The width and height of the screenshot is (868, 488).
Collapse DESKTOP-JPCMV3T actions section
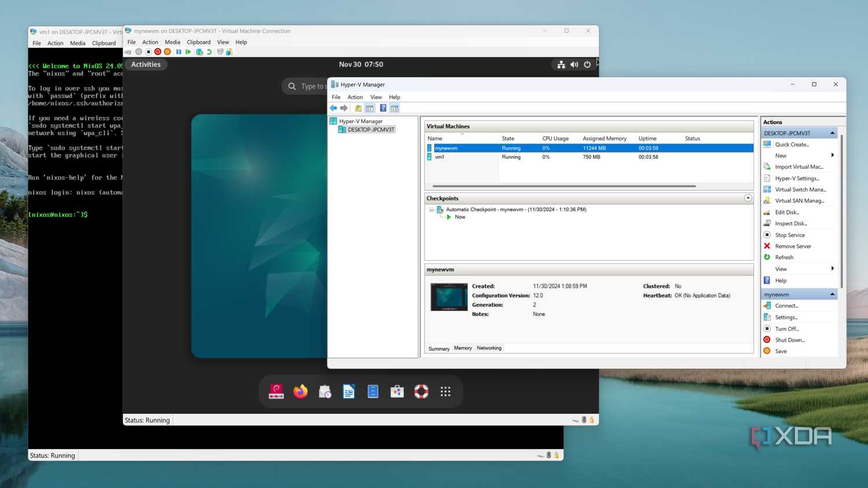(x=832, y=133)
